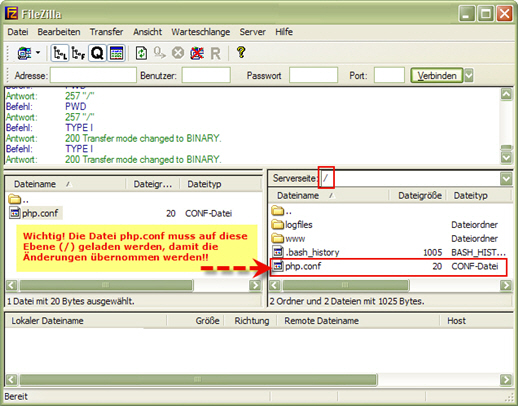
Task: Sort remote list by Dateigröße column
Action: point(417,195)
